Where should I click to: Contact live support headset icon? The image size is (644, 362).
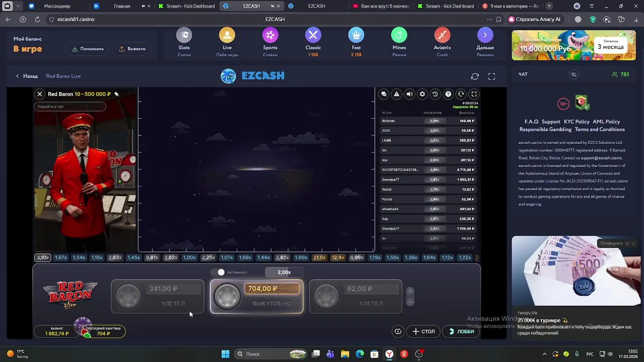pos(461,94)
